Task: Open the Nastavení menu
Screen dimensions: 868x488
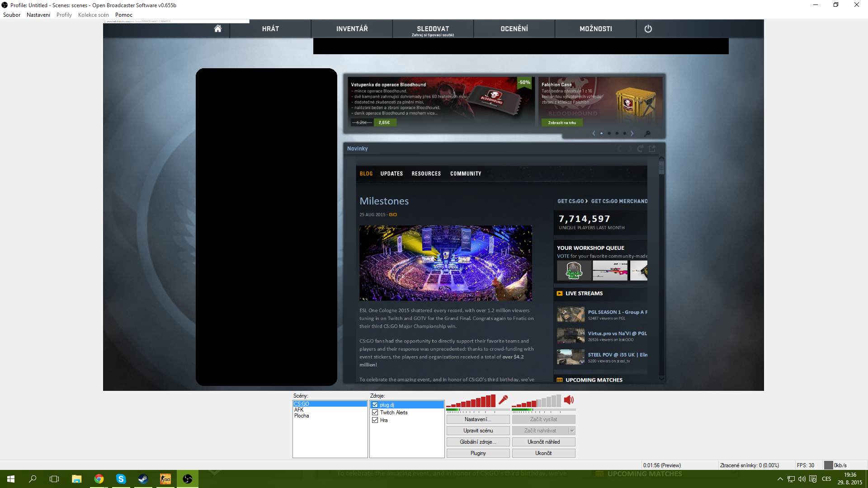Action: (38, 15)
